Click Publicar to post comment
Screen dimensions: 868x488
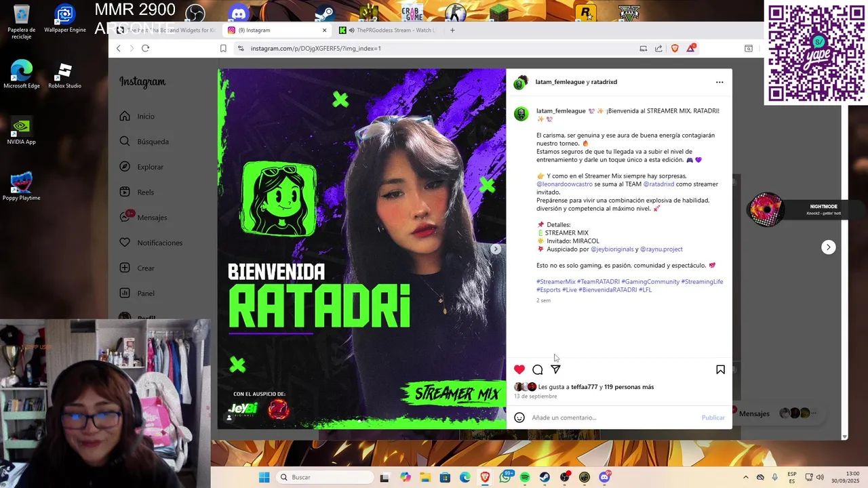pos(713,418)
